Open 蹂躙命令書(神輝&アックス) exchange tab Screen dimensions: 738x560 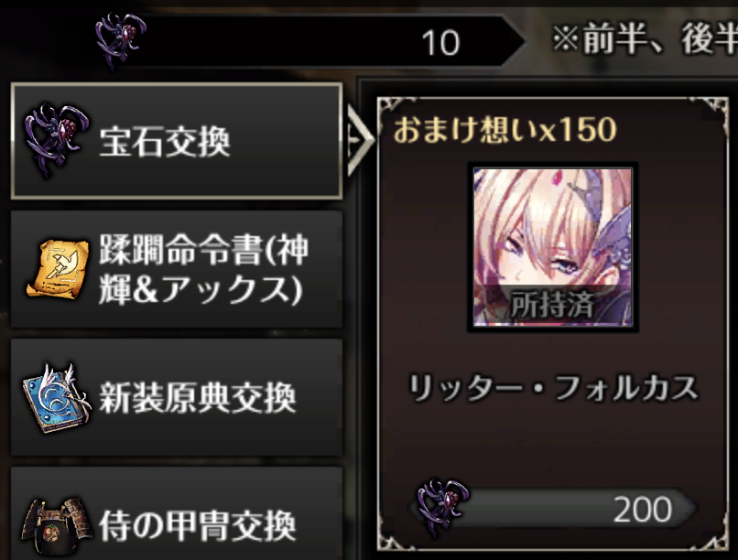pos(177,269)
